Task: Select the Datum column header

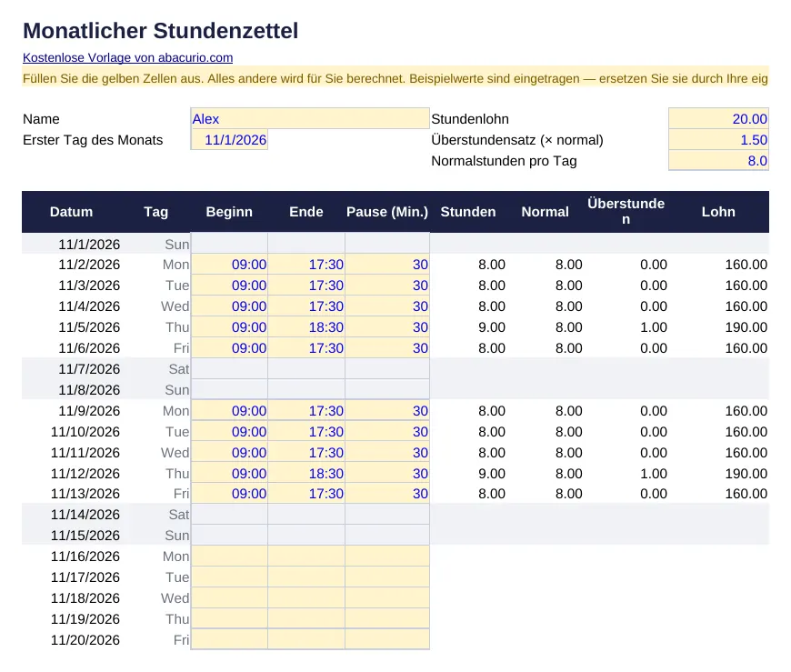Action: [71, 212]
